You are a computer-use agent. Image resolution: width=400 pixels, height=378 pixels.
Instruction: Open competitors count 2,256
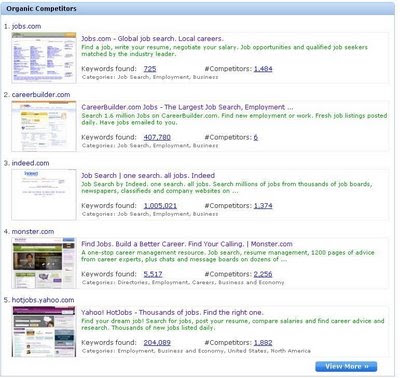(x=263, y=274)
